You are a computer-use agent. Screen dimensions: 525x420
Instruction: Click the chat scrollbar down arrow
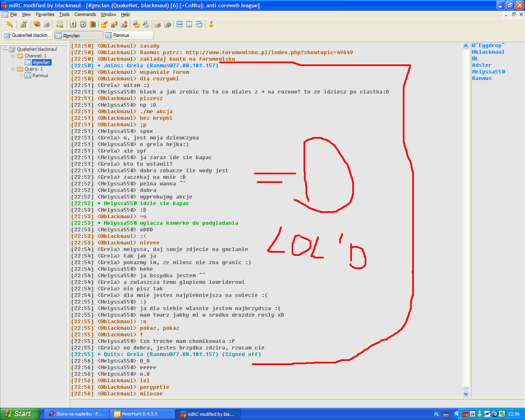466,394
